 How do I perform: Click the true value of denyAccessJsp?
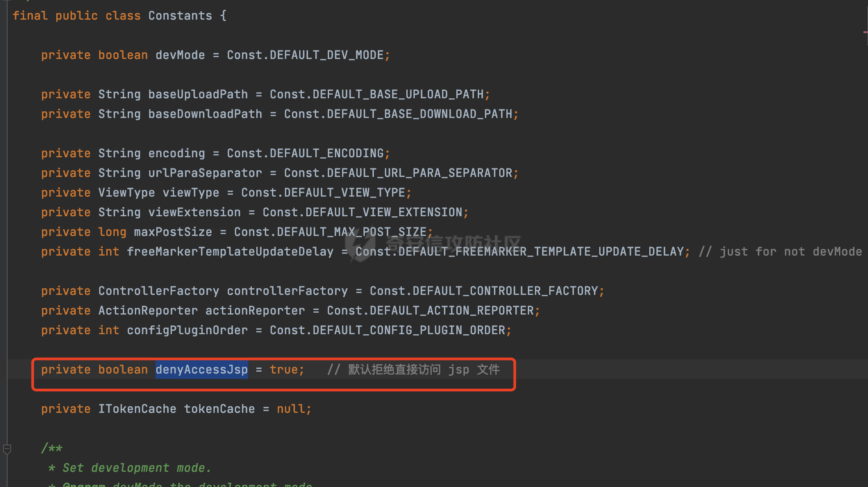click(x=284, y=369)
